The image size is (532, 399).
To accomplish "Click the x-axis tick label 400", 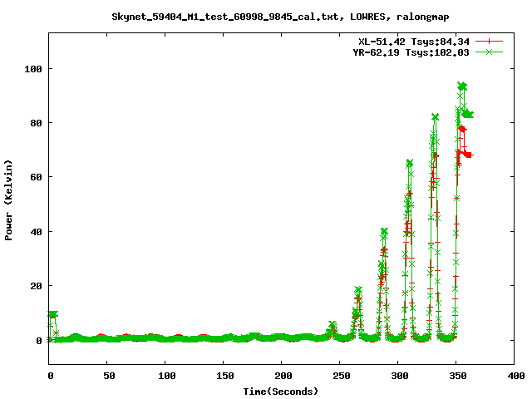I will [516, 376].
